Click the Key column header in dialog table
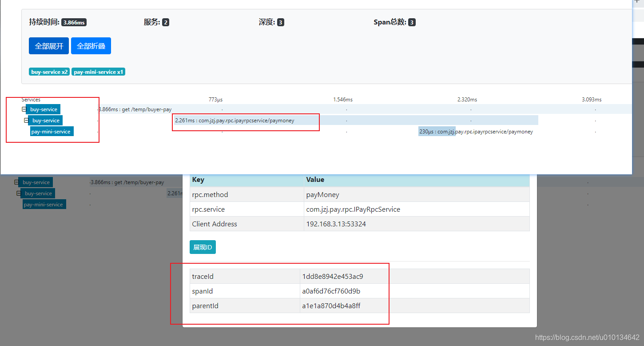Image resolution: width=644 pixels, height=346 pixels. click(x=247, y=180)
